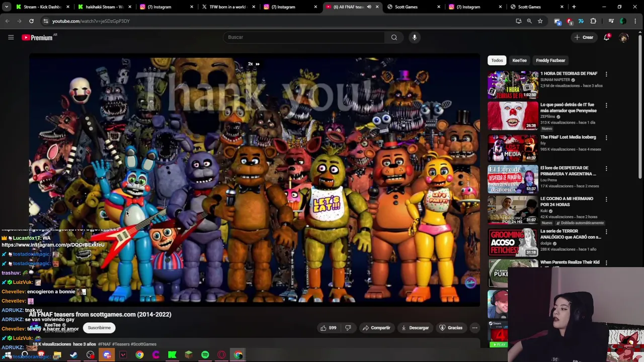This screenshot has height=362, width=644.
Task: Open the green Kick app taskbar icon
Action: tap(172, 355)
